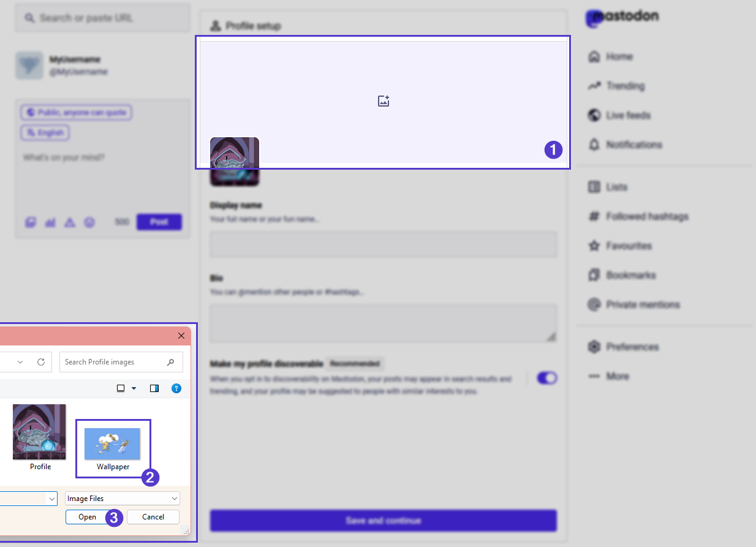Toggle the preview pane in the file dialog
The height and width of the screenshot is (547, 756).
pyautogui.click(x=154, y=388)
